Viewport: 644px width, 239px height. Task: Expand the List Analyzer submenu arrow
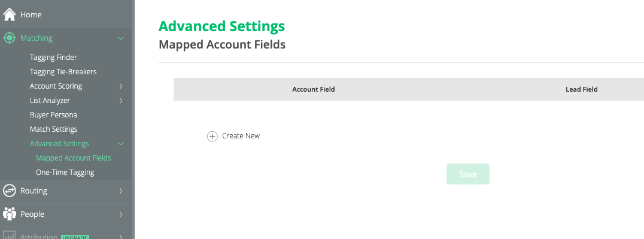coord(121,101)
